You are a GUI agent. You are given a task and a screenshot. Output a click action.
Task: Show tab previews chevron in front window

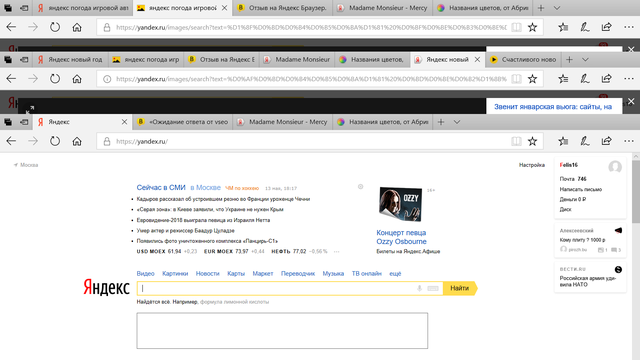point(457,122)
